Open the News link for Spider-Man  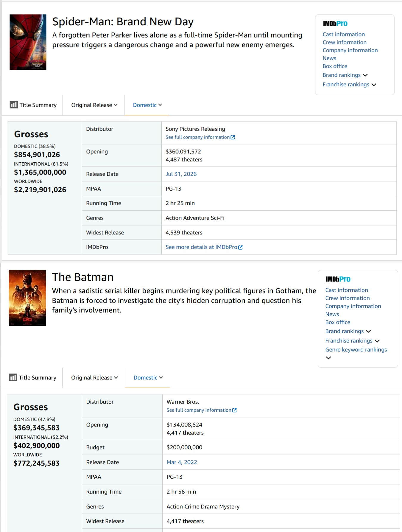329,58
